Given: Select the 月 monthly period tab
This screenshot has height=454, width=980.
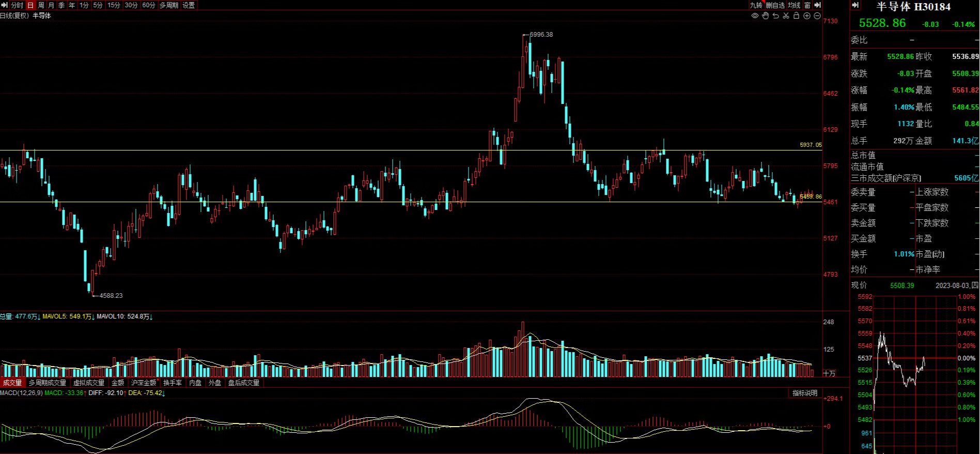Looking at the screenshot, I should coord(51,5).
